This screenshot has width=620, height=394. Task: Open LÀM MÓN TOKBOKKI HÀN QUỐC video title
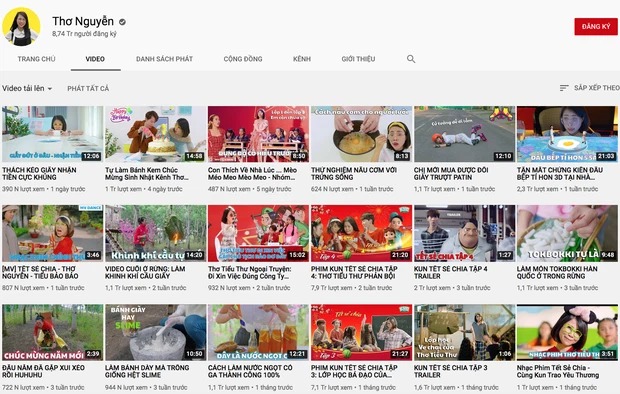click(x=557, y=273)
